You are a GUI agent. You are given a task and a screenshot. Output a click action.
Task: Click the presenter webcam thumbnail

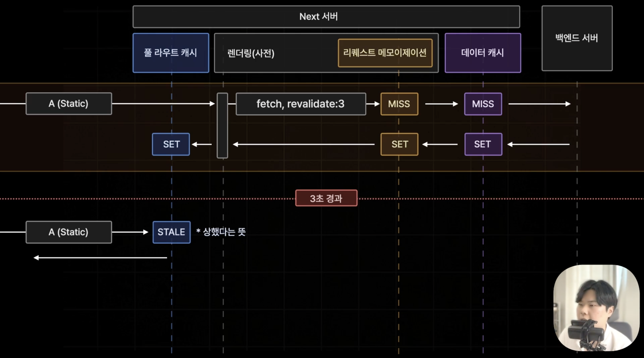click(x=596, y=308)
